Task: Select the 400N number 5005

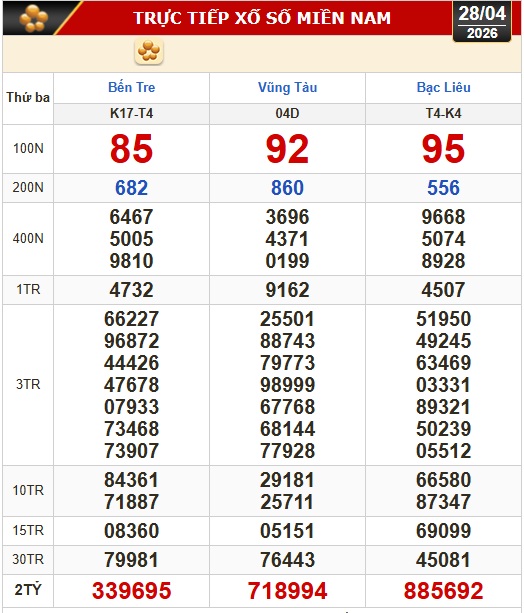Action: (131, 239)
